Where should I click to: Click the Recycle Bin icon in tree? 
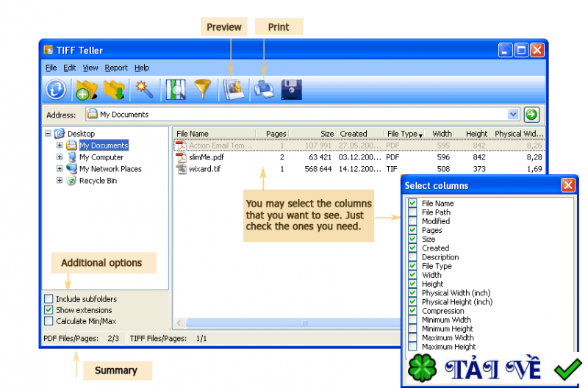coord(71,181)
